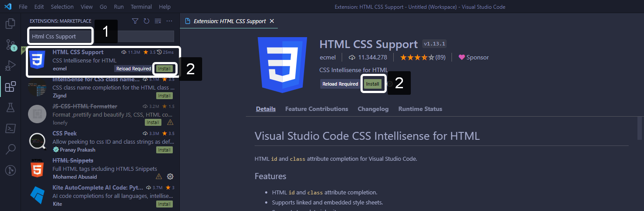The width and height of the screenshot is (644, 211).
Task: Click the Features heading in readme
Action: coord(270,176)
